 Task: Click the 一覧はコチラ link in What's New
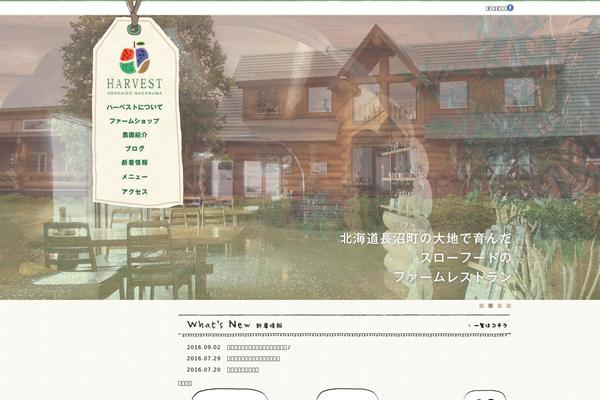488,325
